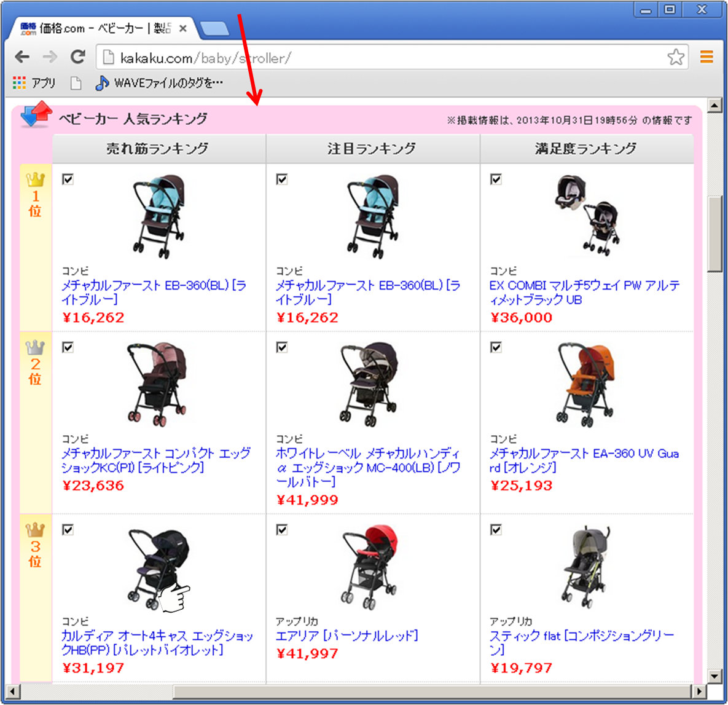Click the アプリ apps shortcut icon

[18, 82]
